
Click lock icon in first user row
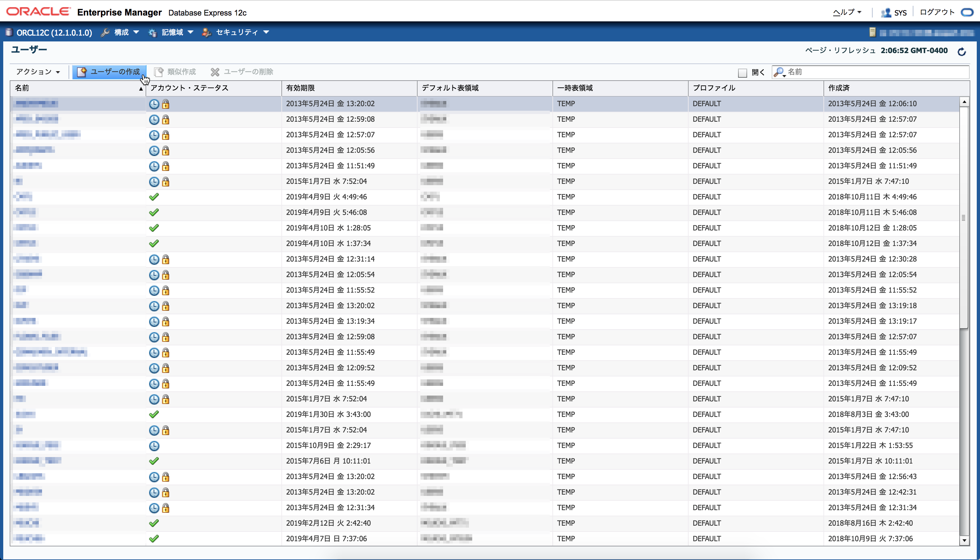166,104
